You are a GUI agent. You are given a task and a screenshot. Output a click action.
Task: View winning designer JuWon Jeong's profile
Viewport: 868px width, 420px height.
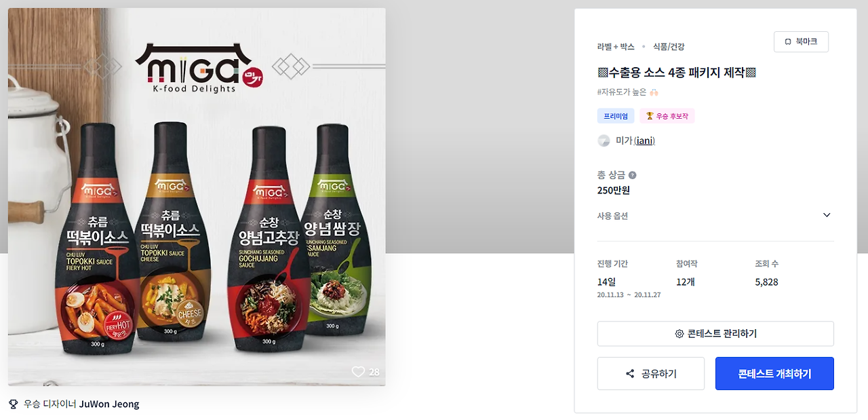(109, 404)
